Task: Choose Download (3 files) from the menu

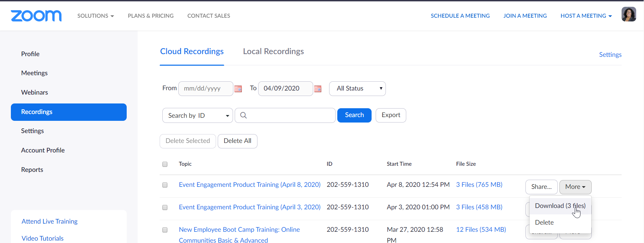Action: 560,206
